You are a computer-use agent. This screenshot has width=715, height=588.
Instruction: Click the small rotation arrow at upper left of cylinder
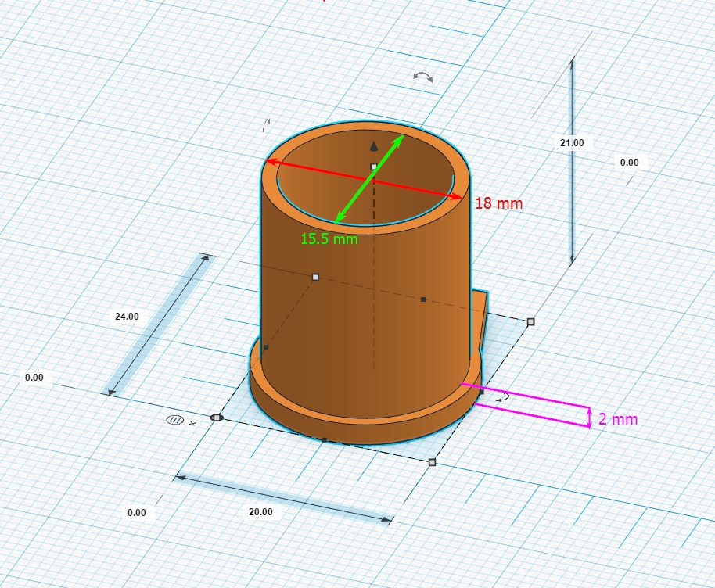[x=267, y=125]
